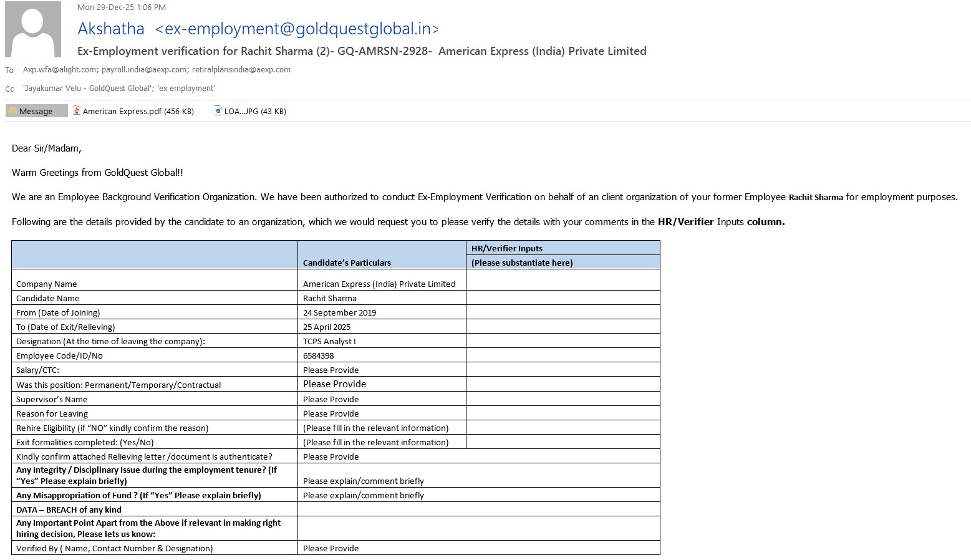Switch to the Message tab
This screenshot has width=971, height=560.
click(36, 111)
